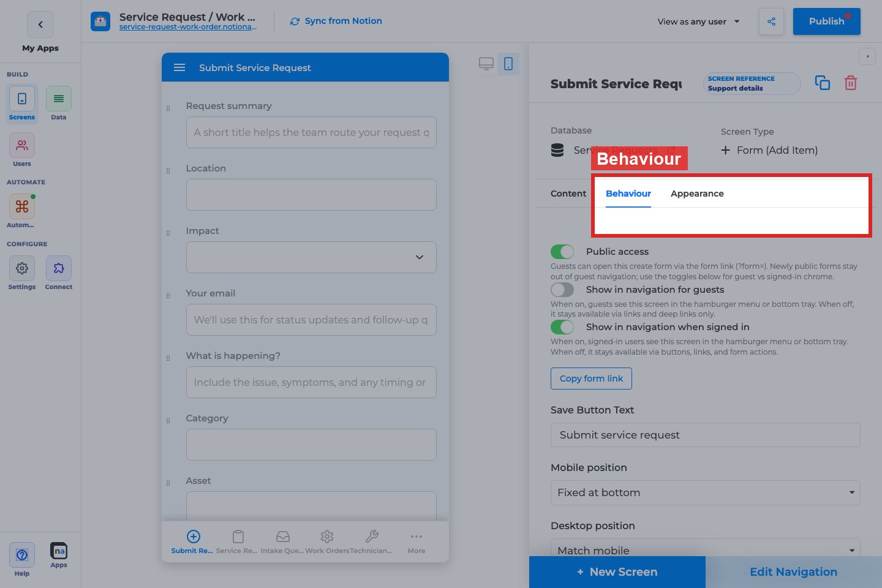Open the Notion Apps icon
882x588 pixels.
(59, 556)
